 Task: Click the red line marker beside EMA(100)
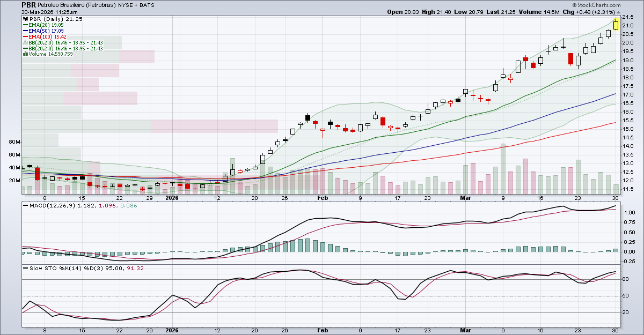click(x=25, y=36)
